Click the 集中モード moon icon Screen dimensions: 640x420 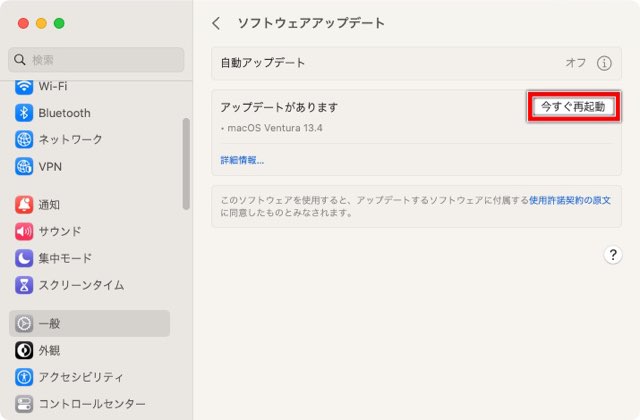click(x=24, y=258)
